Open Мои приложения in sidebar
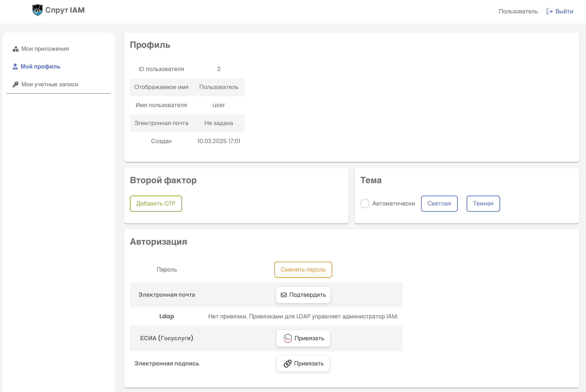 (x=45, y=49)
